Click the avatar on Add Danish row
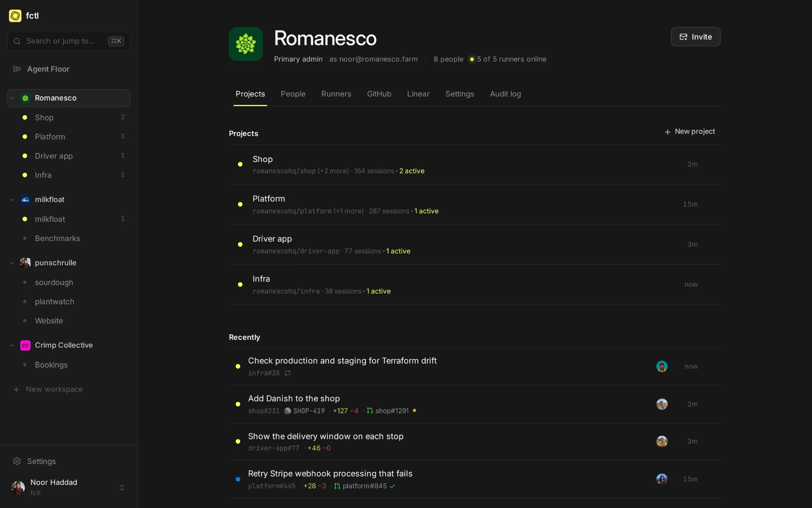 coord(662,404)
